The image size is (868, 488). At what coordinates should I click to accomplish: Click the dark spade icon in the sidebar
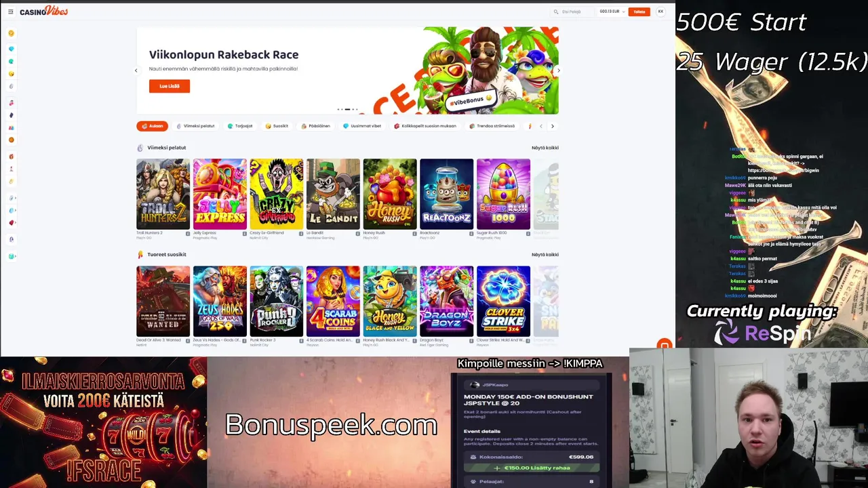[x=11, y=115]
